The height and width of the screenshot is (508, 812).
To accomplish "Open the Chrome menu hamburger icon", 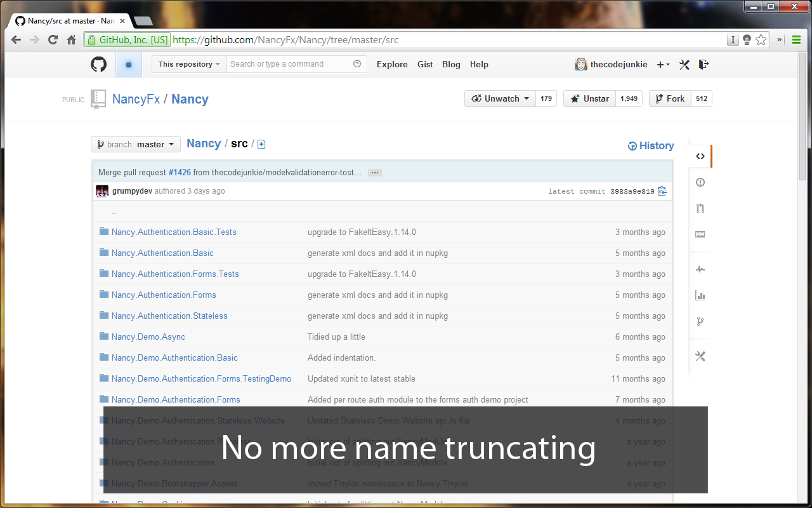I will click(796, 40).
